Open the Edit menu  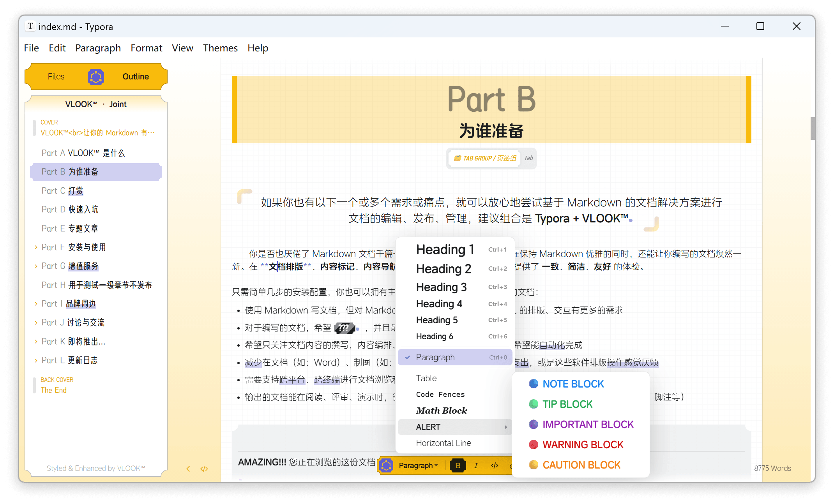(x=57, y=48)
